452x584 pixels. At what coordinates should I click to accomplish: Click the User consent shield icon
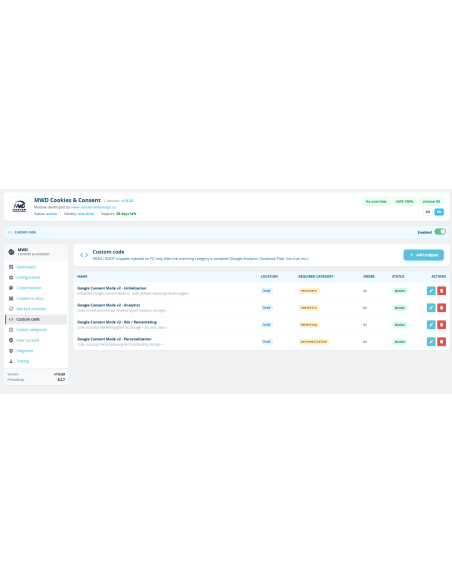11,340
